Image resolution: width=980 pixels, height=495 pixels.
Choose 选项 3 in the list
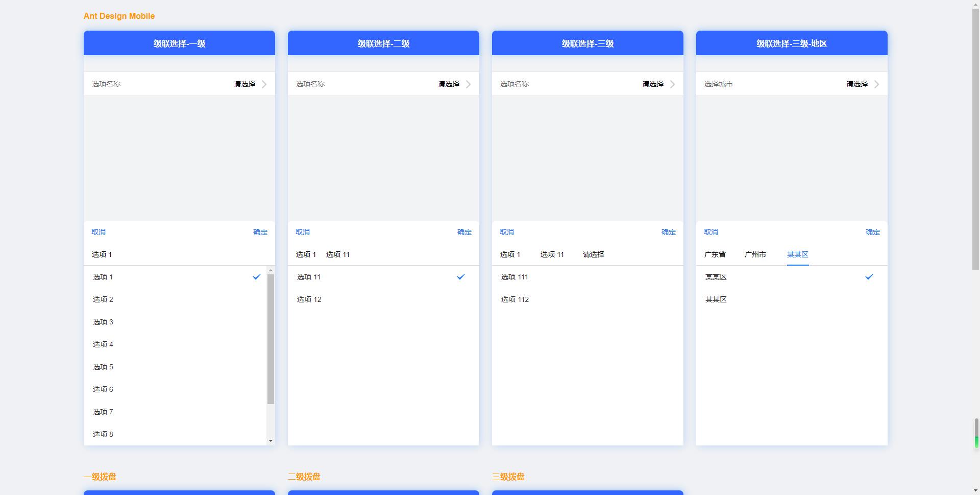[x=175, y=322]
